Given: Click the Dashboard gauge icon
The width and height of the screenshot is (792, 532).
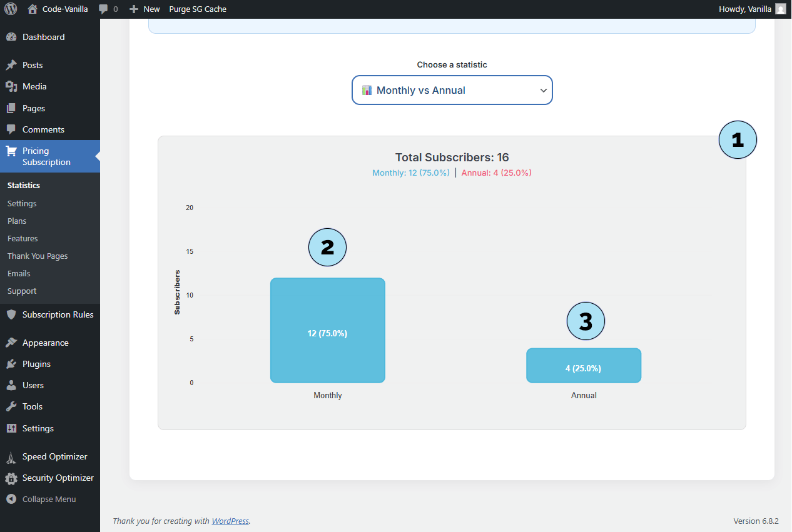Looking at the screenshot, I should click(x=11, y=37).
